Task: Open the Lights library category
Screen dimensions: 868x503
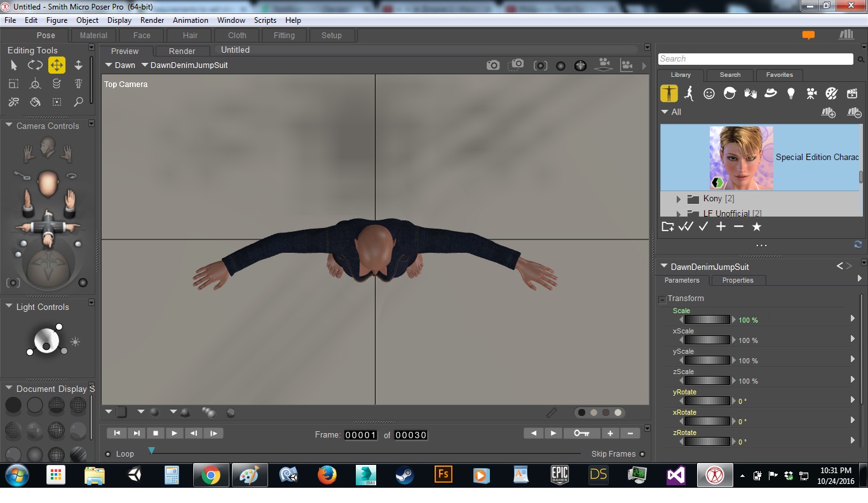Action: point(790,94)
